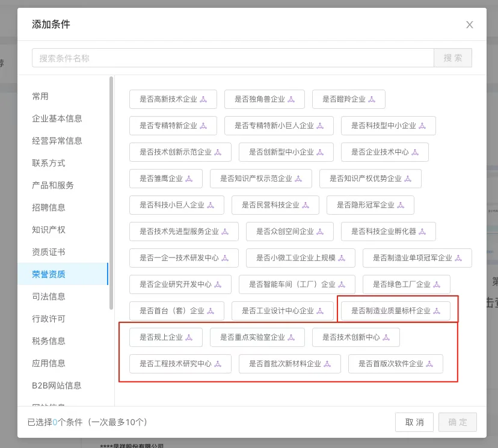Image resolution: width=498 pixels, height=448 pixels.
Task: Click the X to close the 添加条件 dialog
Action: (x=470, y=25)
